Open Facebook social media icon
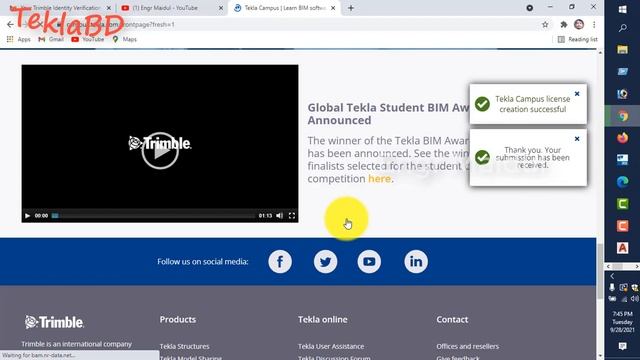Viewport: 640px width, 360px height. (280, 262)
